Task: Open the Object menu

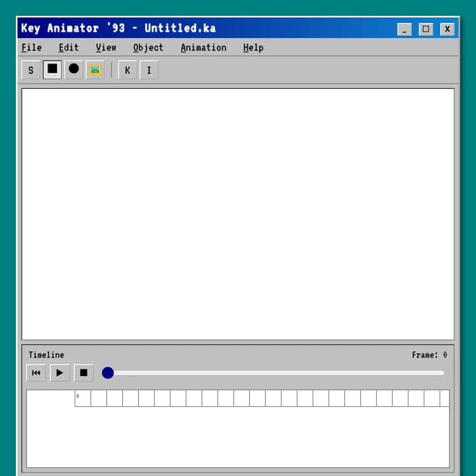Action: 148,48
